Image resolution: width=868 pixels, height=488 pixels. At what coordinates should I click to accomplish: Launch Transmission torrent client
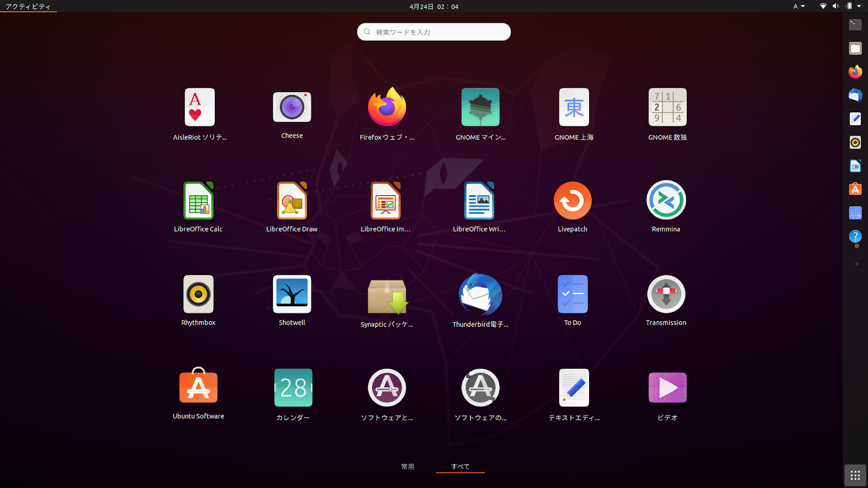666,294
